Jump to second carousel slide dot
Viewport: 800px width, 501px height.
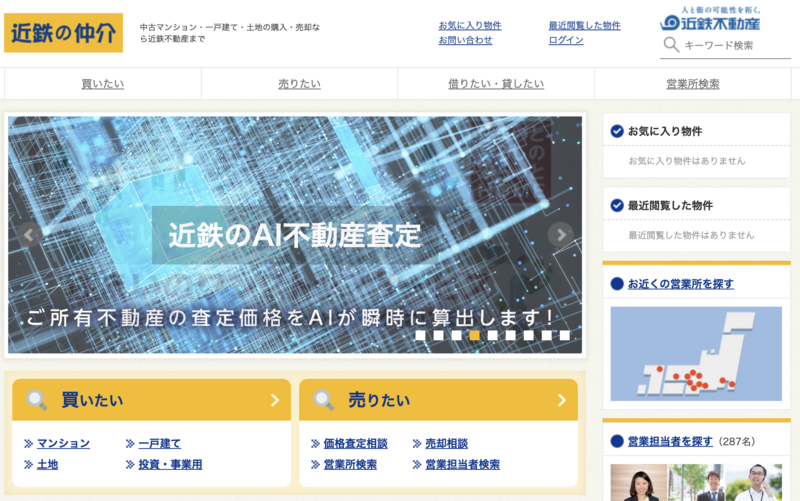click(438, 335)
